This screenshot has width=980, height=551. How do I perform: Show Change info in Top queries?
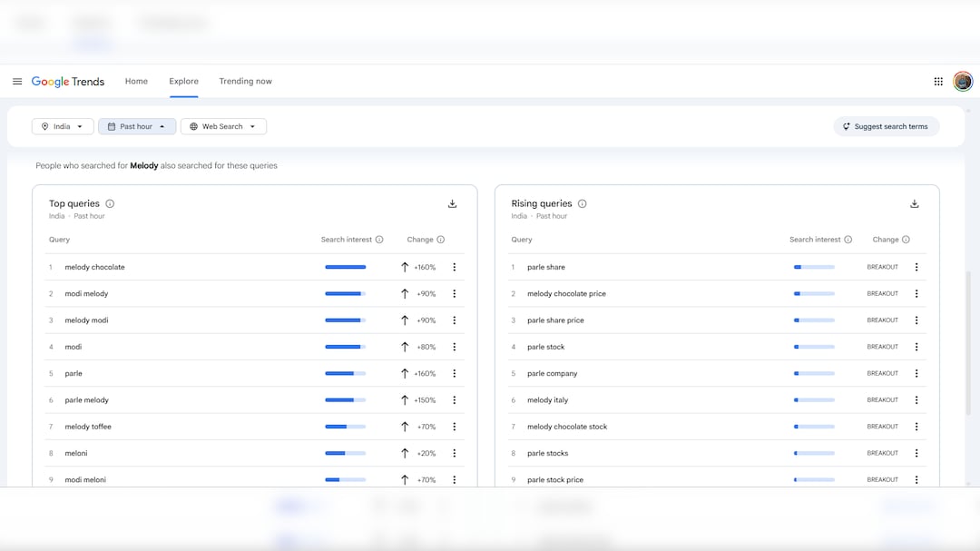coord(441,240)
